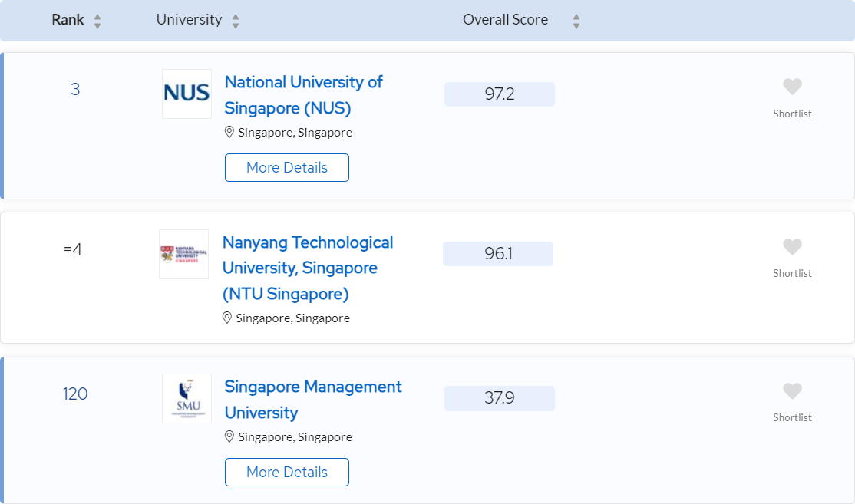The height and width of the screenshot is (504, 855).
Task: Select the 97.2 overall score value
Action: [x=500, y=94]
